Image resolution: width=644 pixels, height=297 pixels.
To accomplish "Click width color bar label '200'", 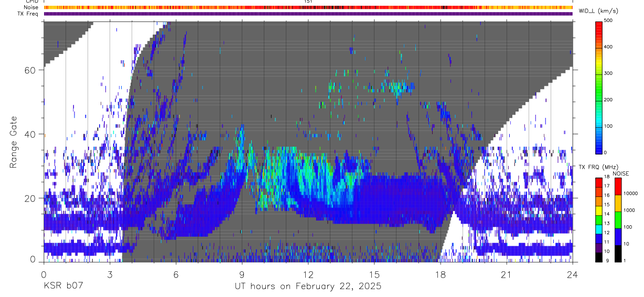I will [608, 100].
